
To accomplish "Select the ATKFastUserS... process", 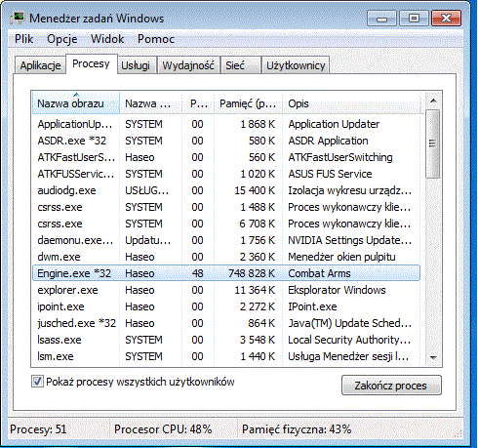I will (226, 157).
